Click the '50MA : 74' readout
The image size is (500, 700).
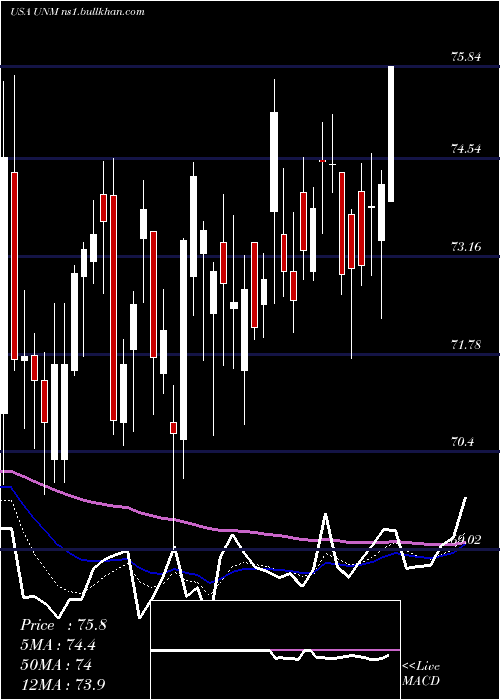pyautogui.click(x=56, y=665)
